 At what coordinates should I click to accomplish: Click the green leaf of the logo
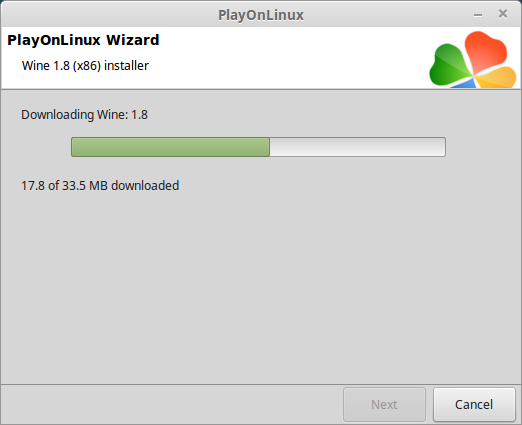(450, 65)
